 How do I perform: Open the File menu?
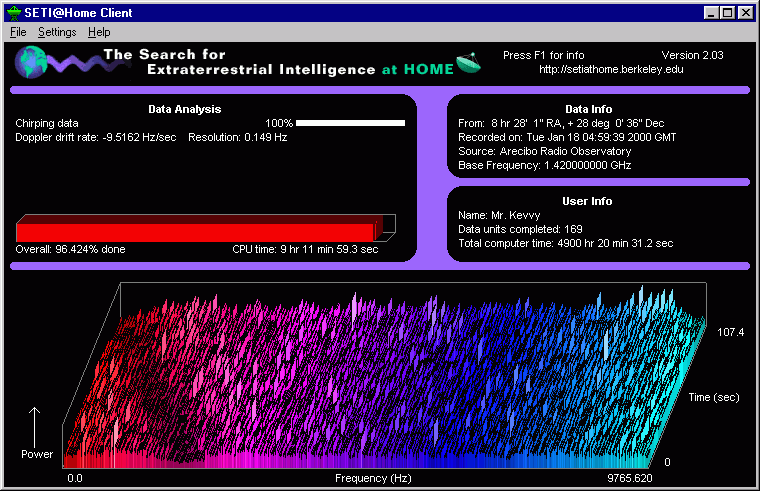(x=18, y=32)
